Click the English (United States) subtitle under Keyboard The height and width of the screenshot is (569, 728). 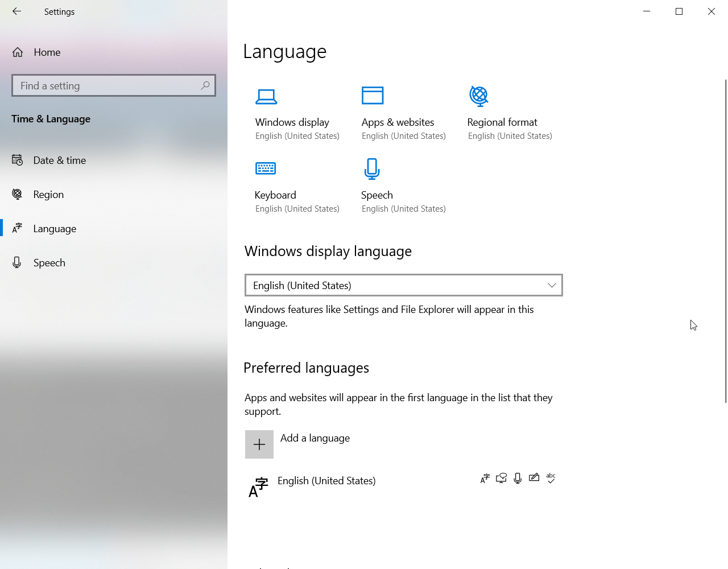click(x=297, y=209)
